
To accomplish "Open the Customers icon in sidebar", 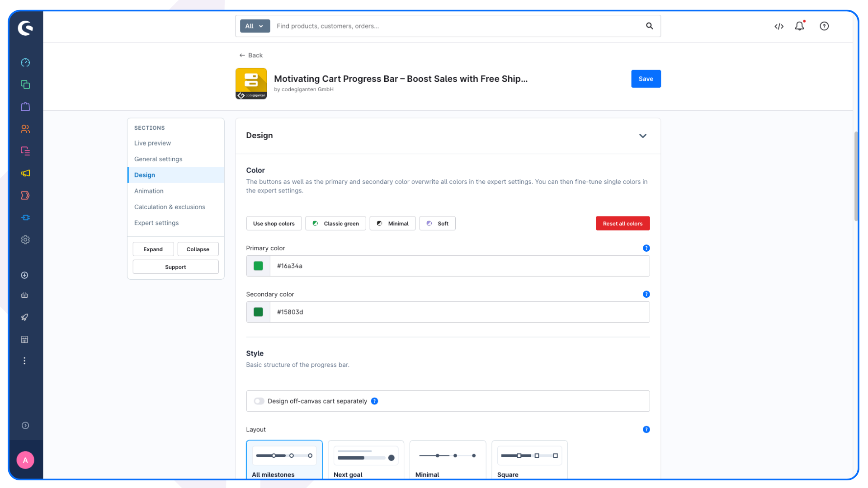I will [25, 129].
